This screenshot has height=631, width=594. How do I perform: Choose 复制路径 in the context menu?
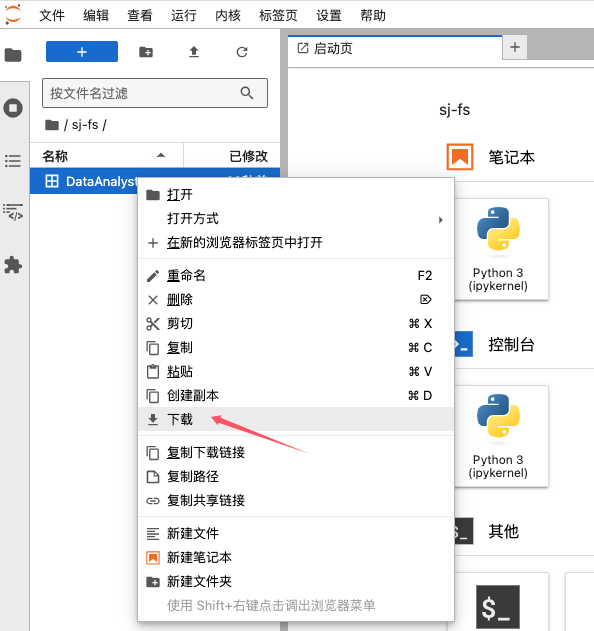pyautogui.click(x=296, y=477)
